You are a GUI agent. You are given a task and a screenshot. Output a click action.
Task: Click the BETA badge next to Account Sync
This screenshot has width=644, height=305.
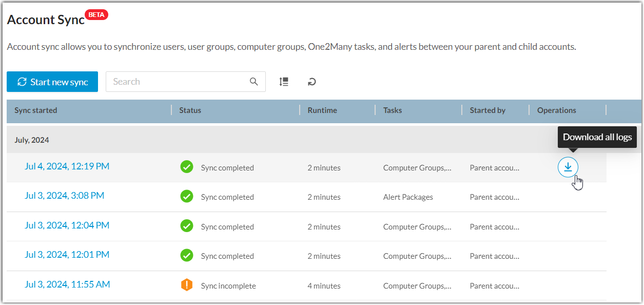click(96, 14)
